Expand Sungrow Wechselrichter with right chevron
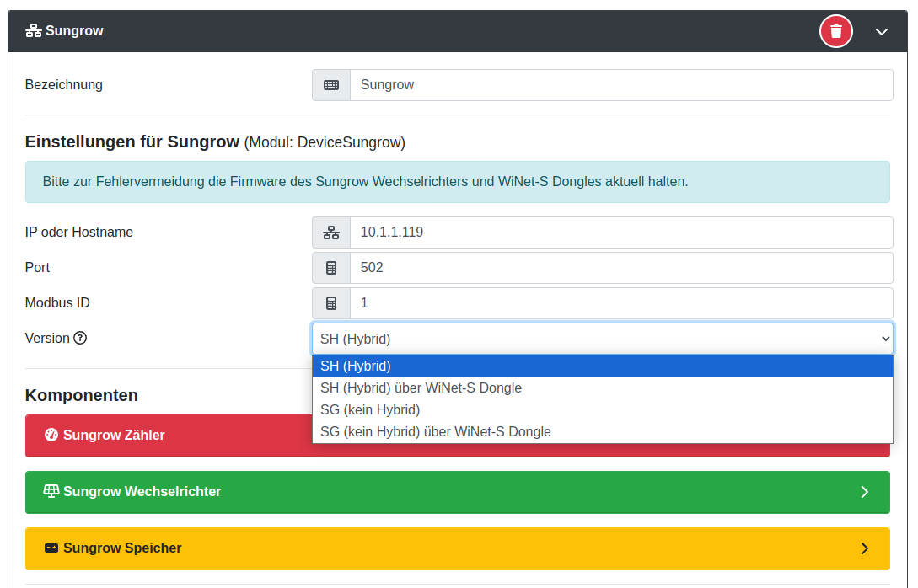This screenshot has width=918, height=588. pos(865,492)
